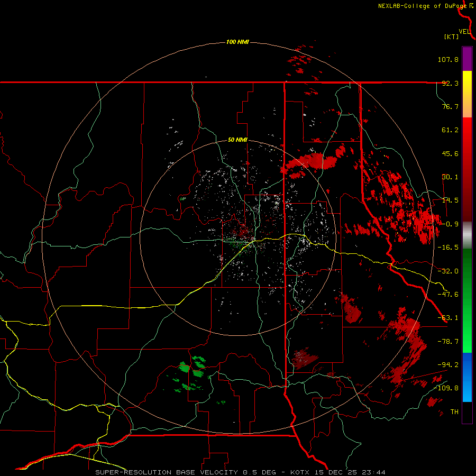This screenshot has width=476, height=476.
Task: Click the blue segment of the color bar
Action: click(467, 377)
